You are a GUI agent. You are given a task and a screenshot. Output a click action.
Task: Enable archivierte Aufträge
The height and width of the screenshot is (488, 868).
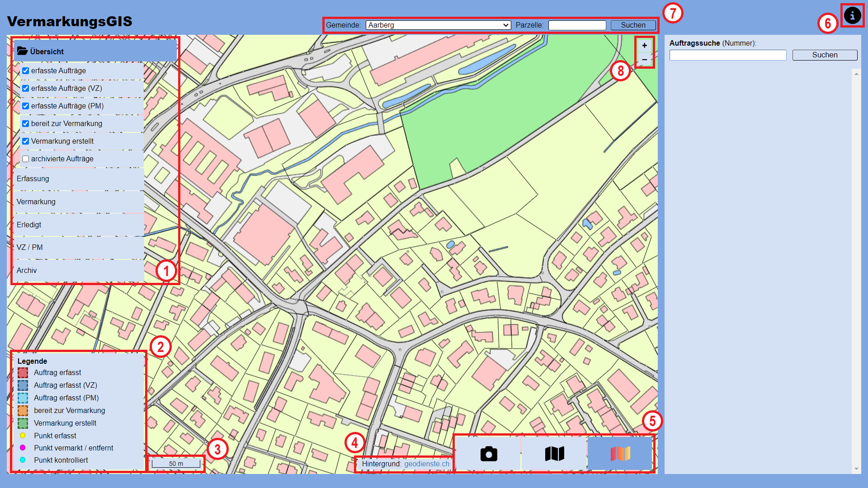click(25, 159)
